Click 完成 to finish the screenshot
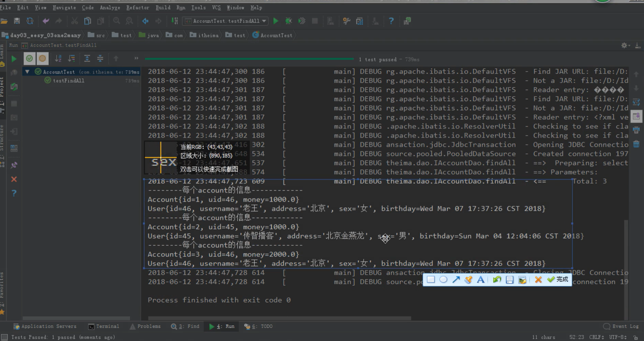Viewport: 644px width, 341px height. (558, 280)
